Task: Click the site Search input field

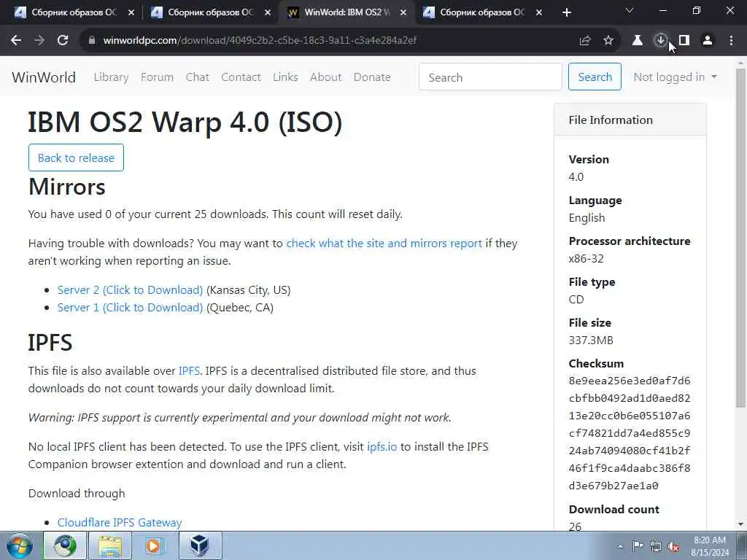Action: [x=490, y=77]
